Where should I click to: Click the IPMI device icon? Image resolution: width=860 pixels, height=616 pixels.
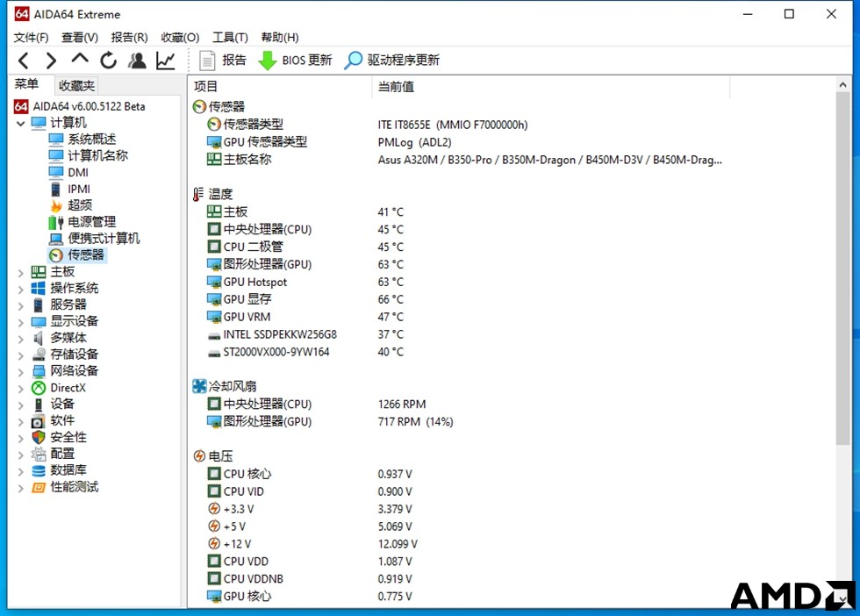[x=55, y=190]
